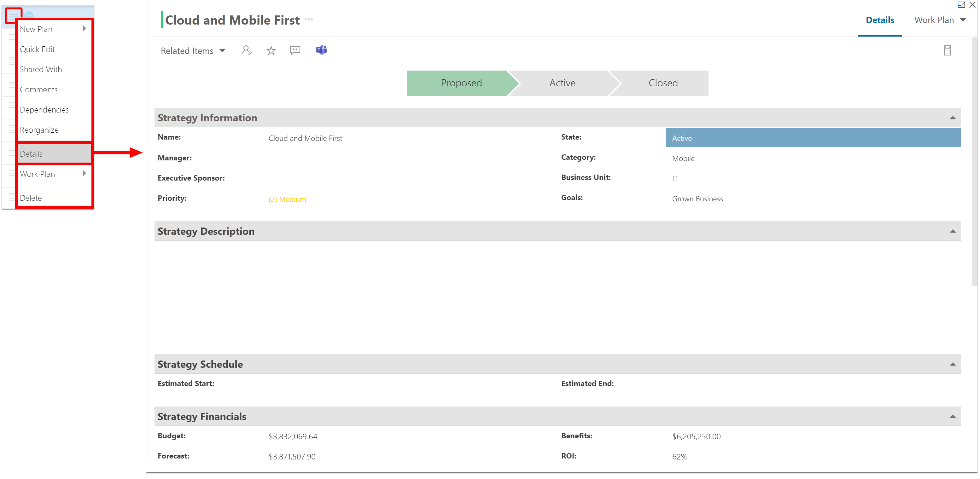Expand the Work Plan submenu arrow in menu
The height and width of the screenshot is (479, 980).
click(x=84, y=173)
